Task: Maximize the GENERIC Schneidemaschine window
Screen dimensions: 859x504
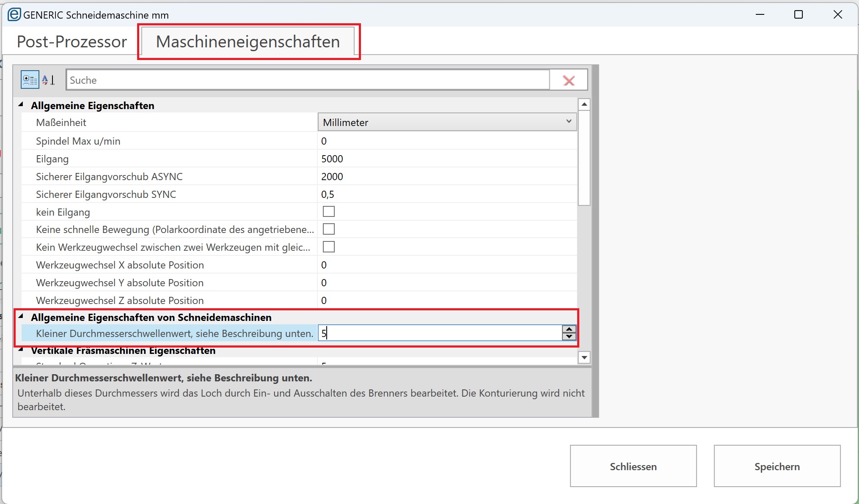Action: (x=798, y=14)
